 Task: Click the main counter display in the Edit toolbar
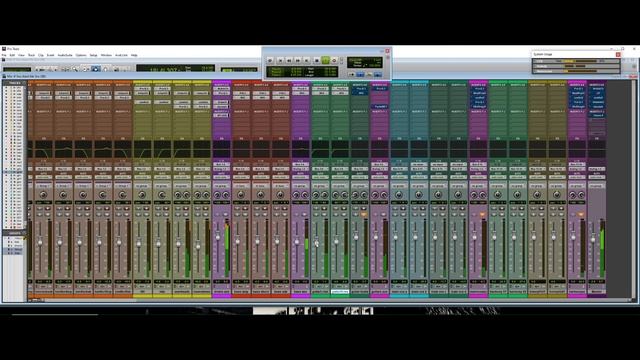coord(176,69)
